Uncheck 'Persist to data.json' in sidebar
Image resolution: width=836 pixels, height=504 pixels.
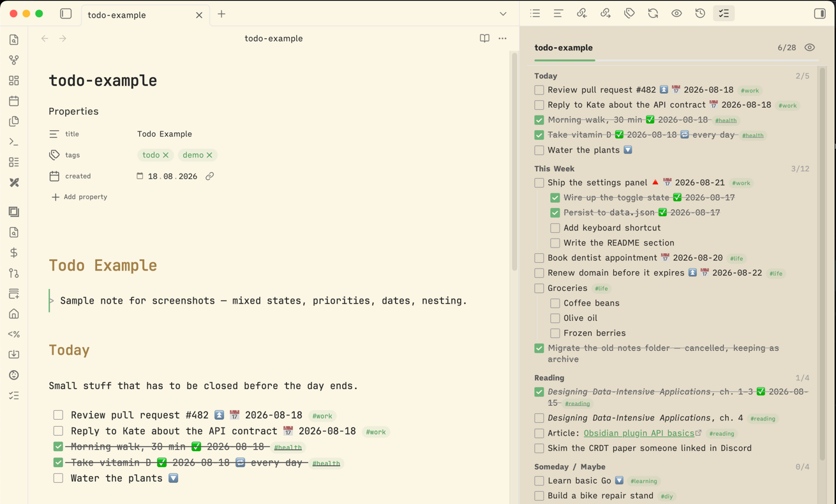click(x=555, y=212)
